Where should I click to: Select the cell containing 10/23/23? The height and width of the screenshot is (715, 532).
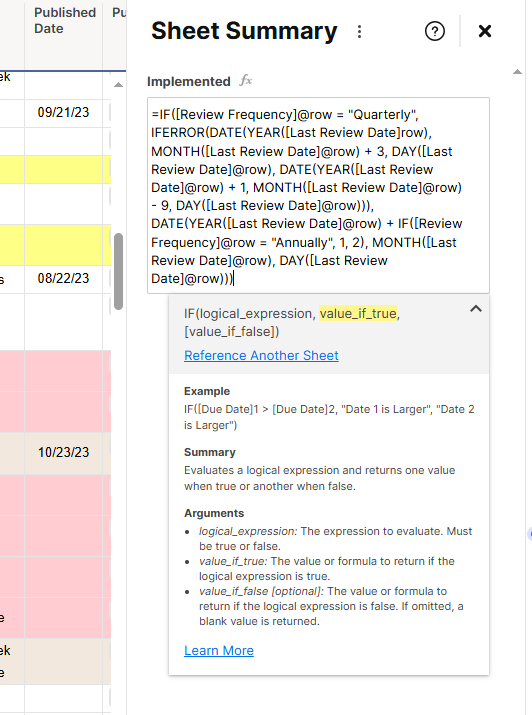coord(63,453)
